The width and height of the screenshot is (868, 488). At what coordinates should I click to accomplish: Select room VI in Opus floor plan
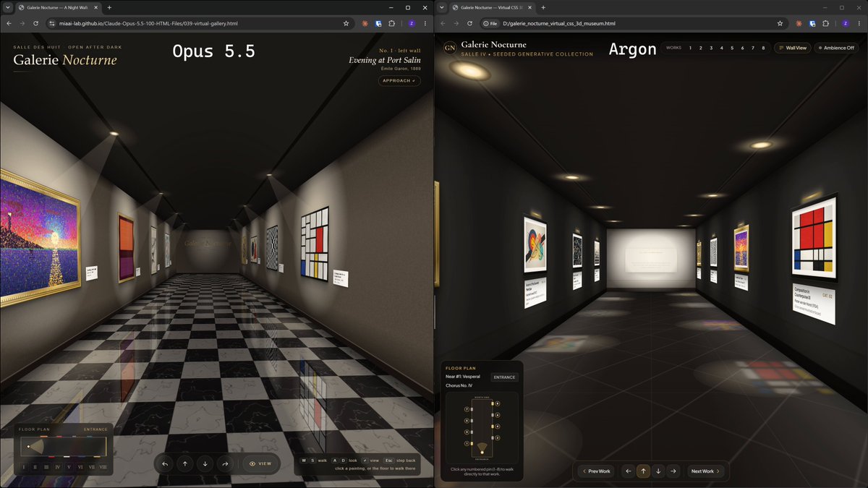(80, 467)
